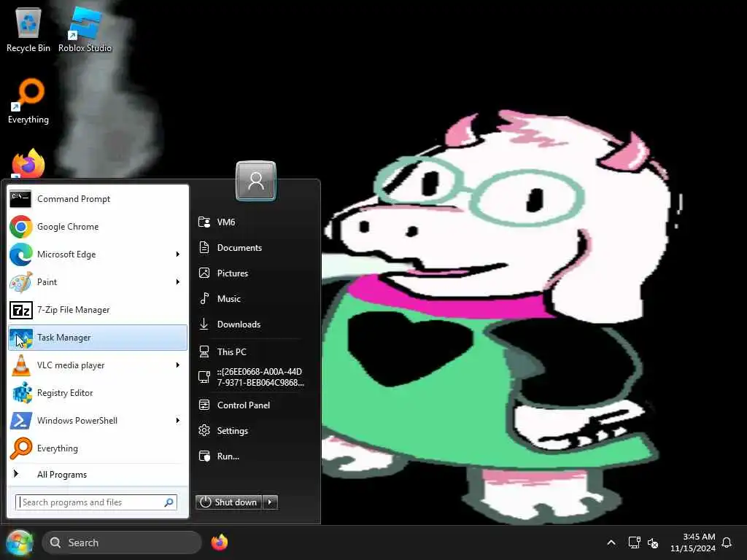747x560 pixels.
Task: Launch Task Manager from start menu
Action: pyautogui.click(x=98, y=337)
